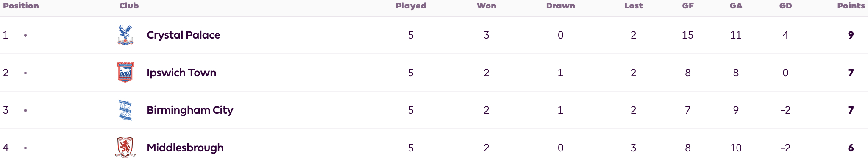Screen dimensions: 868x162
Task: Click the position dot beside rank 2
Action: click(25, 73)
